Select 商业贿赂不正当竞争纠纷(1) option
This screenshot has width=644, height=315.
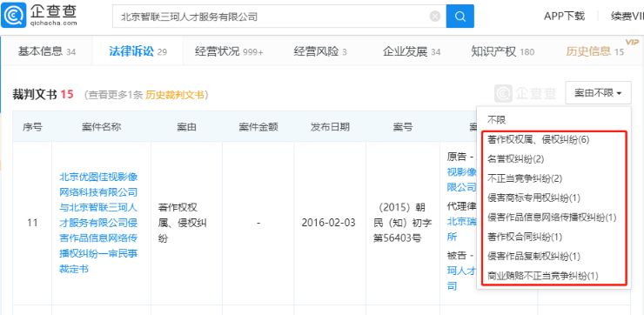542,276
